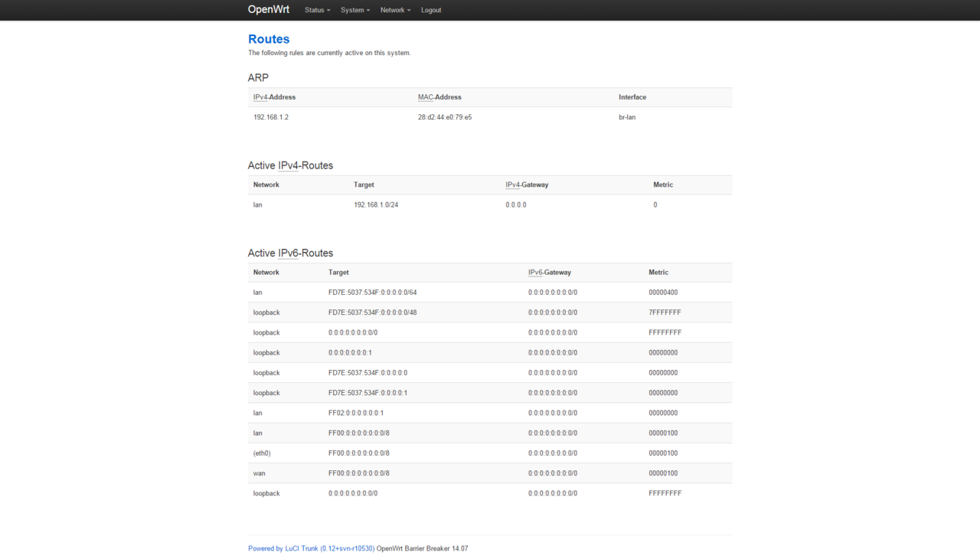Image resolution: width=980 pixels, height=556 pixels.
Task: Select FF00 target in the wan row
Action: click(x=359, y=473)
